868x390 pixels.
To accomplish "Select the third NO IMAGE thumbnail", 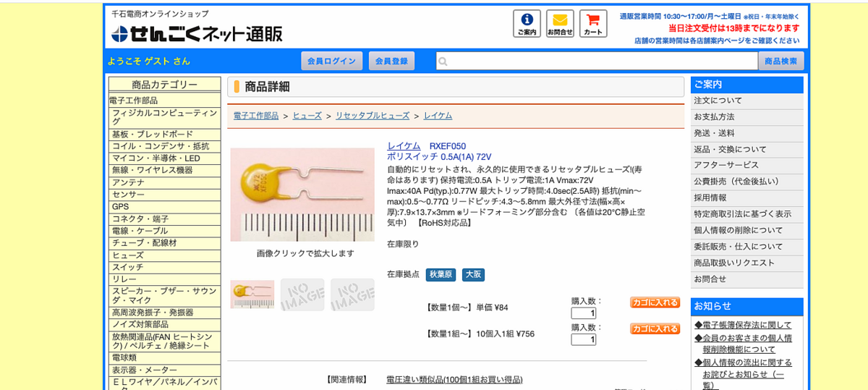I will pos(352,294).
